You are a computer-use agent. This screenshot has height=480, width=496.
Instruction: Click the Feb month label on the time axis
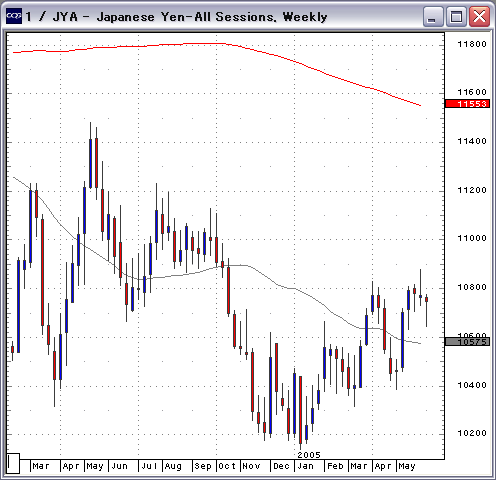click(x=335, y=466)
